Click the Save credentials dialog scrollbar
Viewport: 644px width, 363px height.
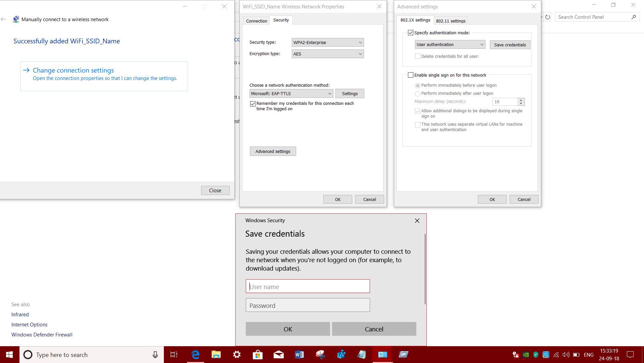[x=425, y=269]
